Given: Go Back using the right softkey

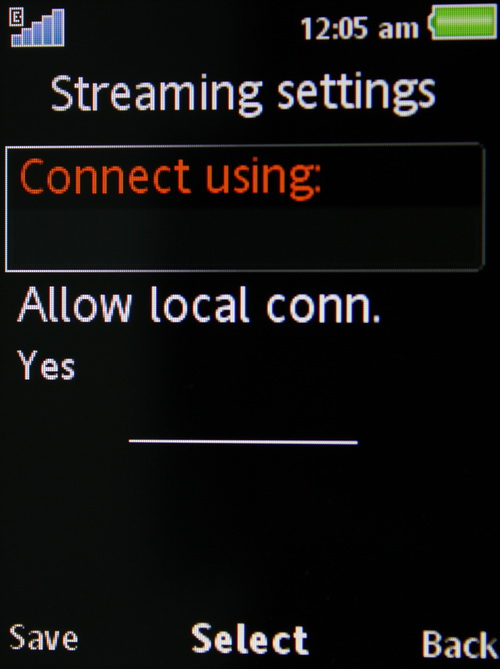Looking at the screenshot, I should [460, 644].
